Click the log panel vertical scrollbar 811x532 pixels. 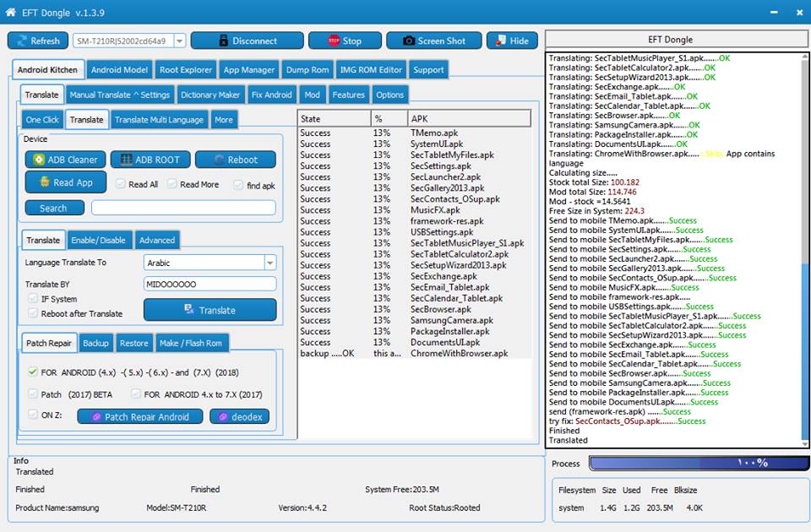(805, 250)
